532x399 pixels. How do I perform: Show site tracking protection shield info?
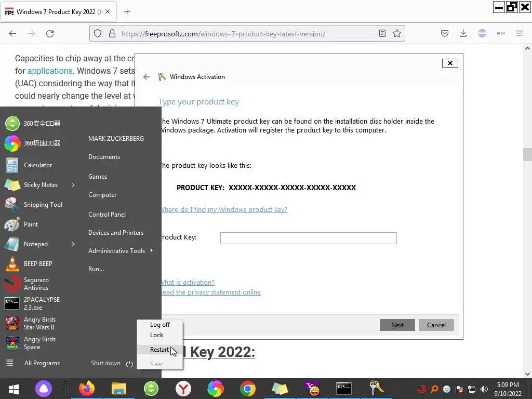click(x=98, y=33)
